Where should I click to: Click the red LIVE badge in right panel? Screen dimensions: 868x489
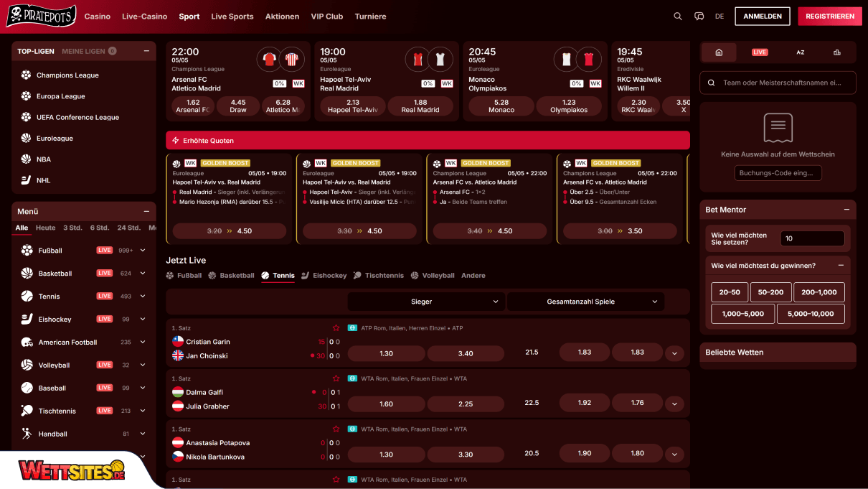760,52
